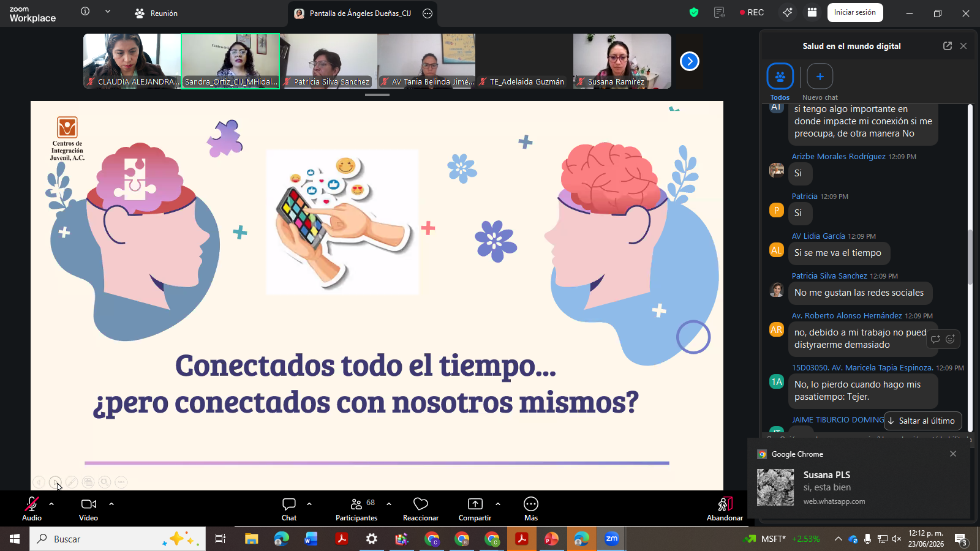Screen dimensions: 980x551
Task: Click the Iniciar sesión button
Action: 855,12
